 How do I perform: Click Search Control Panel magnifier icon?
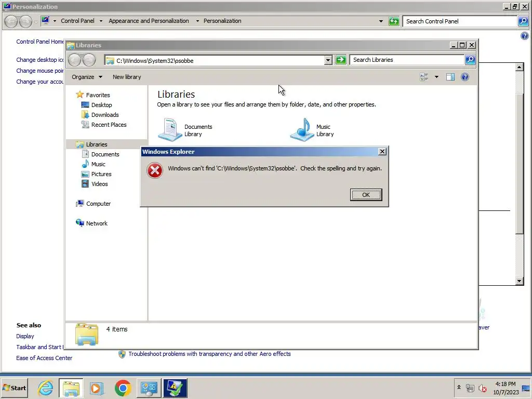(x=523, y=21)
